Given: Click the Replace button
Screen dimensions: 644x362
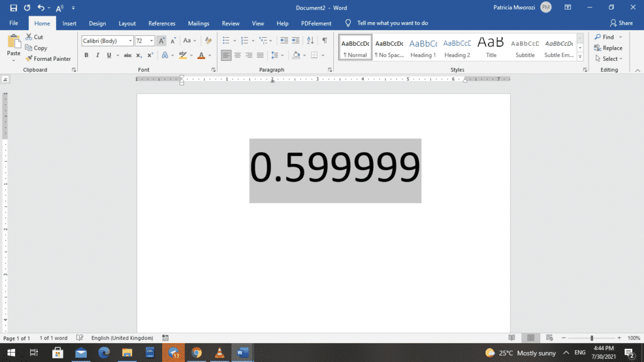Looking at the screenshot, I should tap(608, 48).
